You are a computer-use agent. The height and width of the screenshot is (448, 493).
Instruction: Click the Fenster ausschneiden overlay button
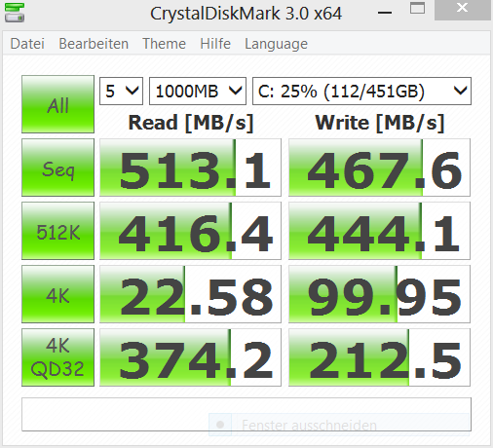point(339,425)
